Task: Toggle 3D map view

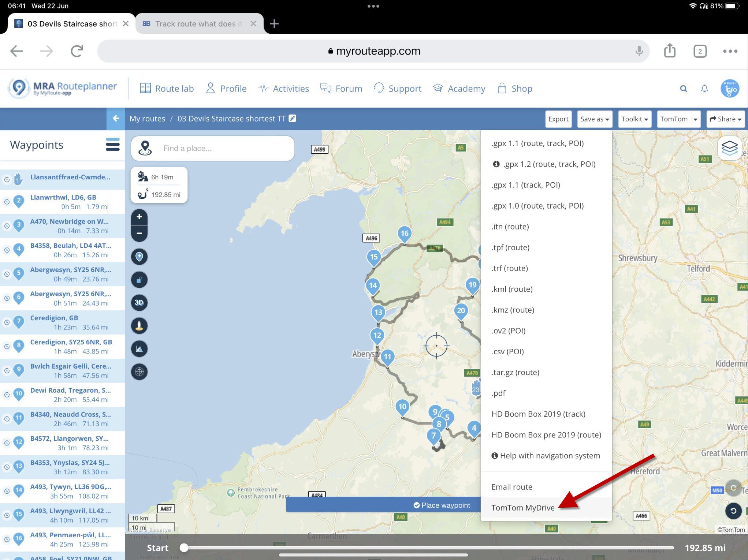Action: coord(139,303)
